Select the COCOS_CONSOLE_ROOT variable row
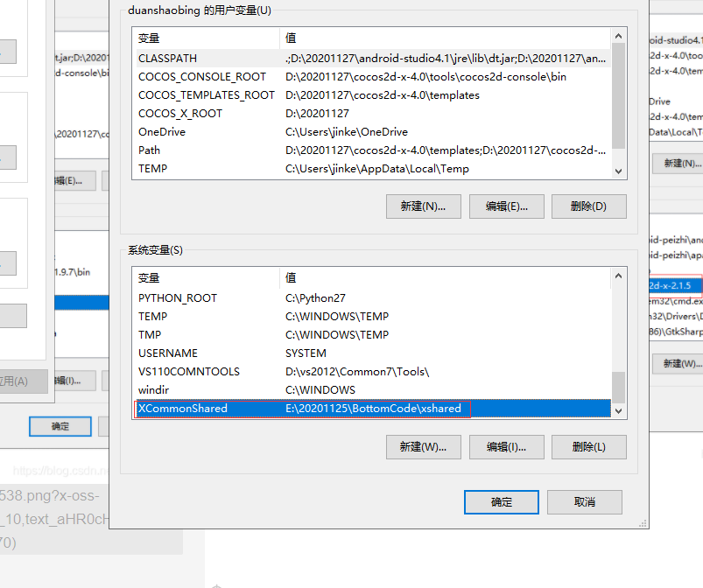 [373, 77]
